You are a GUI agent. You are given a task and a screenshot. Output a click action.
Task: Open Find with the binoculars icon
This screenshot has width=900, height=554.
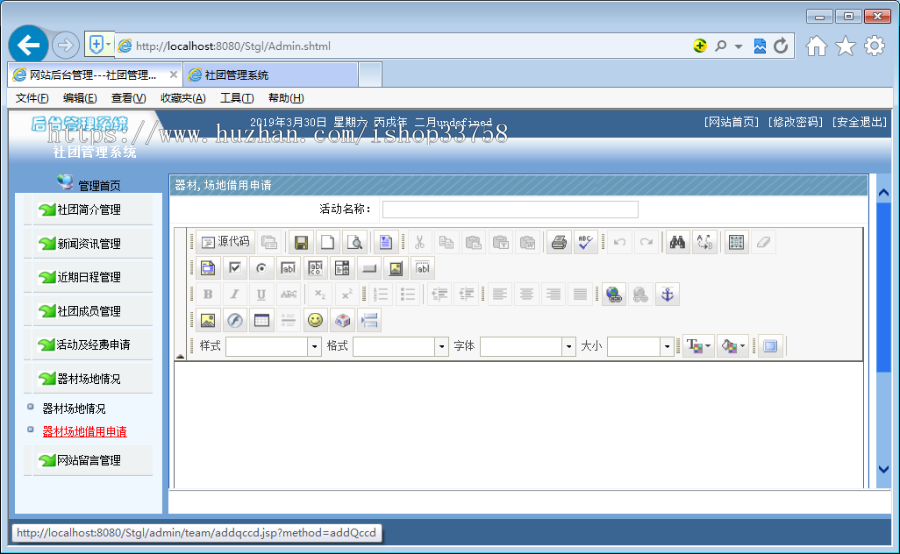[677, 242]
